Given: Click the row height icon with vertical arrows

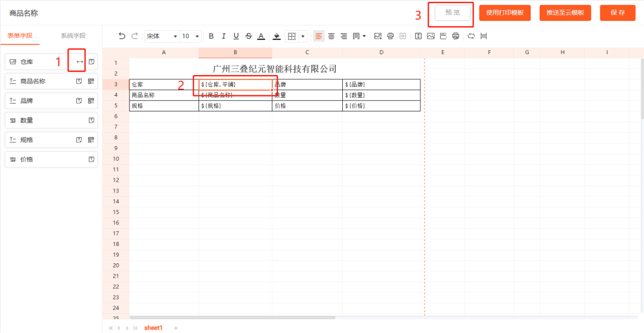Looking at the screenshot, I should point(418,36).
